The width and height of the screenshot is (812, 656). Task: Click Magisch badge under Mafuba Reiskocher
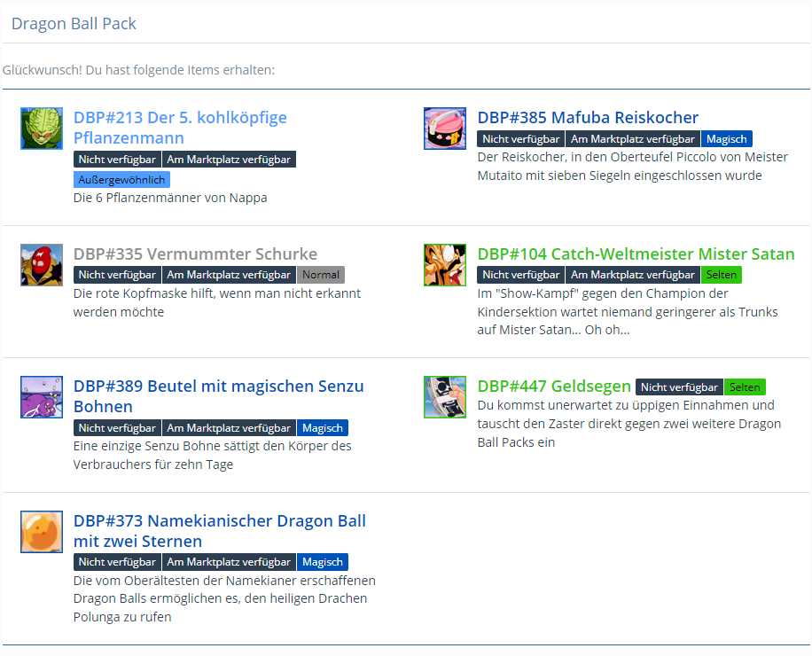[726, 139]
